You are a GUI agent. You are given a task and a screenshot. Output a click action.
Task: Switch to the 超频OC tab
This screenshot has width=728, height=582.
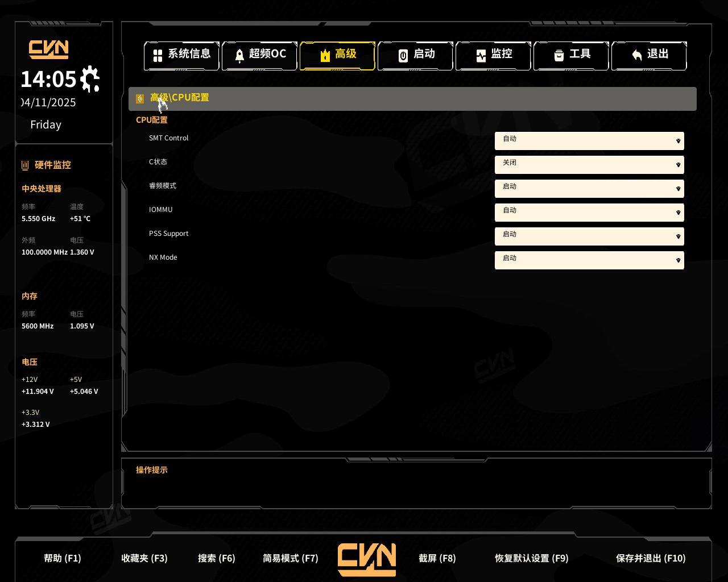[x=259, y=55]
